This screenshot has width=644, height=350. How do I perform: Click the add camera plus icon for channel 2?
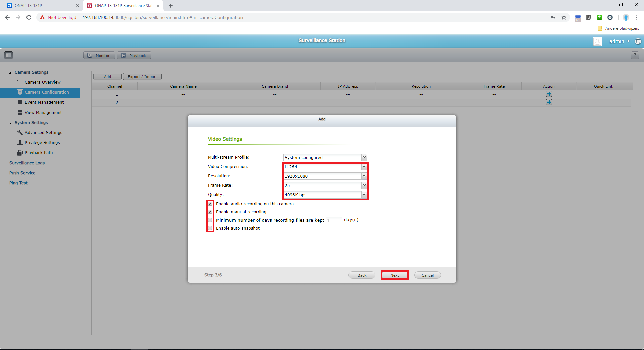tap(549, 102)
